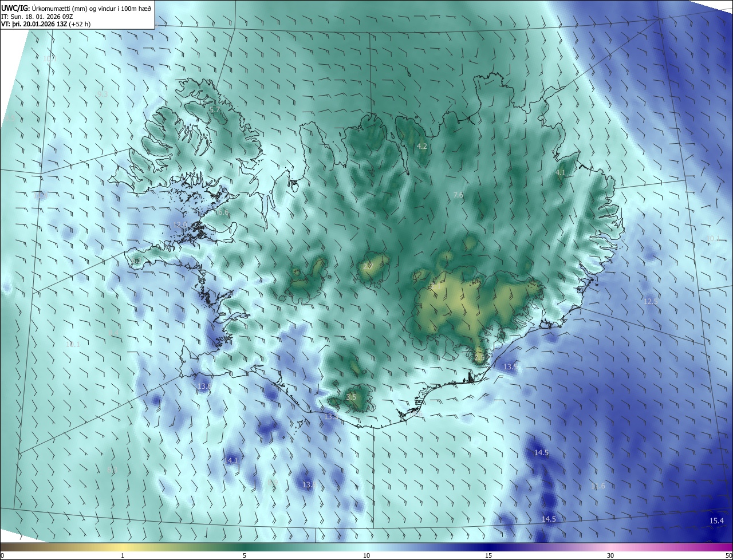Click the 3.5 value label on the map
Image resolution: width=733 pixels, height=560 pixels.
point(352,397)
